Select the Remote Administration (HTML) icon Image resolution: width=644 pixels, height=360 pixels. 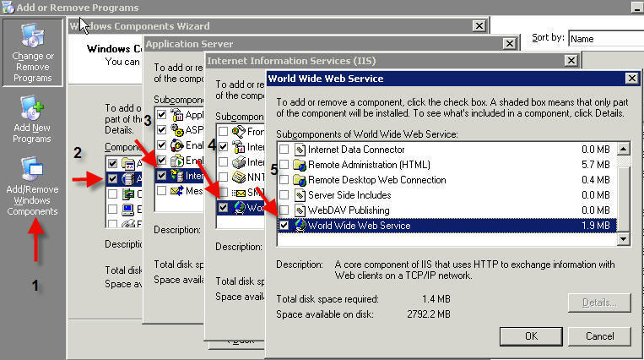click(x=300, y=165)
